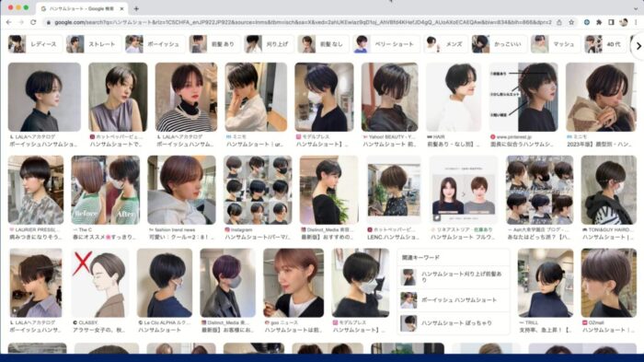Click the lock icon in address bar
The width and height of the screenshot is (644, 362).
49,22
